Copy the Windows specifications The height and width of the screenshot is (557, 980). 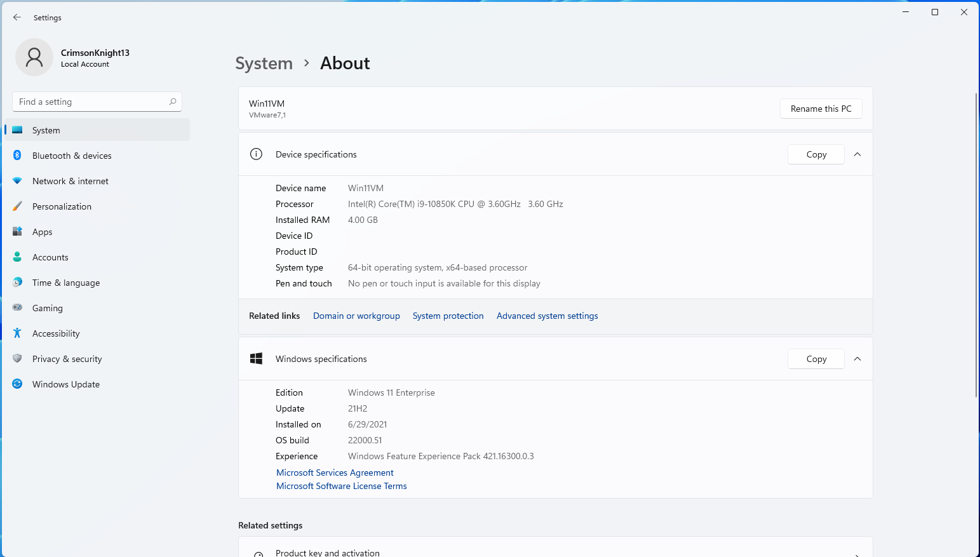[x=816, y=359]
